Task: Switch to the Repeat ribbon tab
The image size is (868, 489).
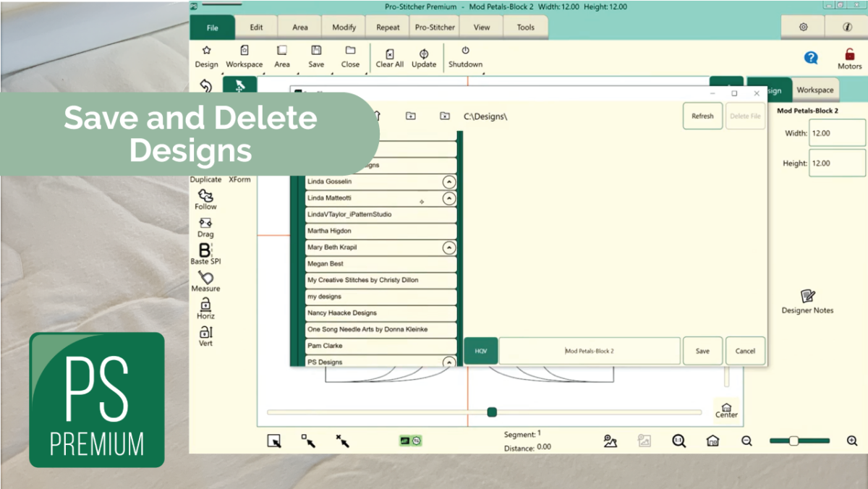Action: pyautogui.click(x=387, y=27)
